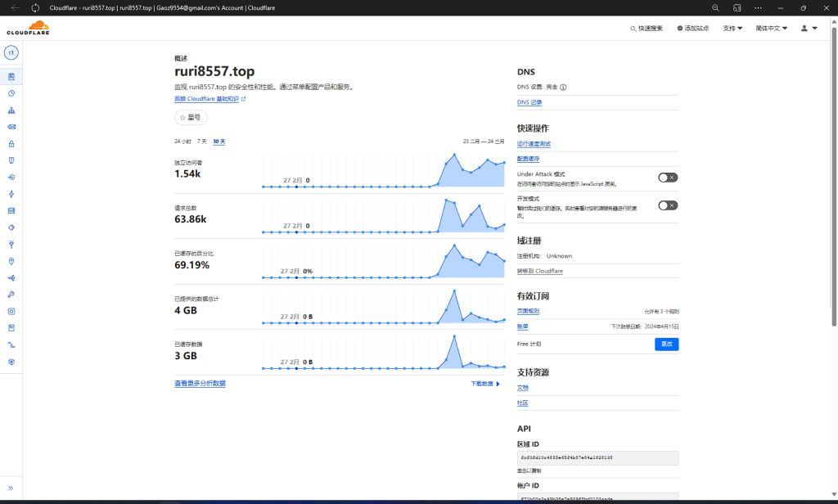Viewport: 838px width, 504px height.
Task: Copy the 区域 ID value field
Action: tap(597, 458)
